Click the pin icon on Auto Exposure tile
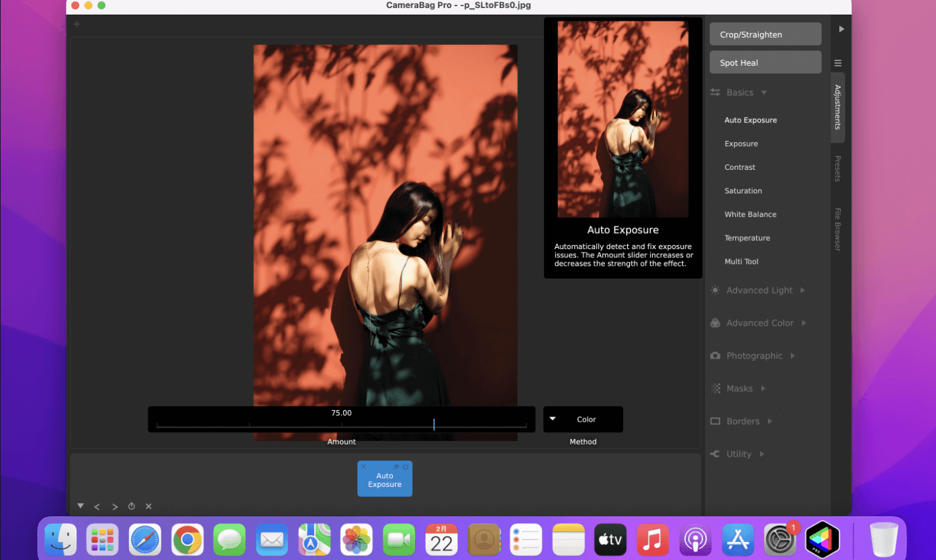The height and width of the screenshot is (560, 936). coord(396,467)
